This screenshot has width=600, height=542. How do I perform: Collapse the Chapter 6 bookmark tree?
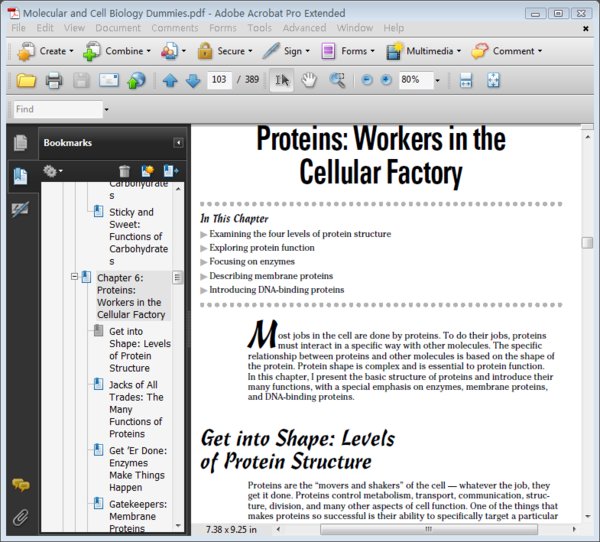click(x=74, y=277)
